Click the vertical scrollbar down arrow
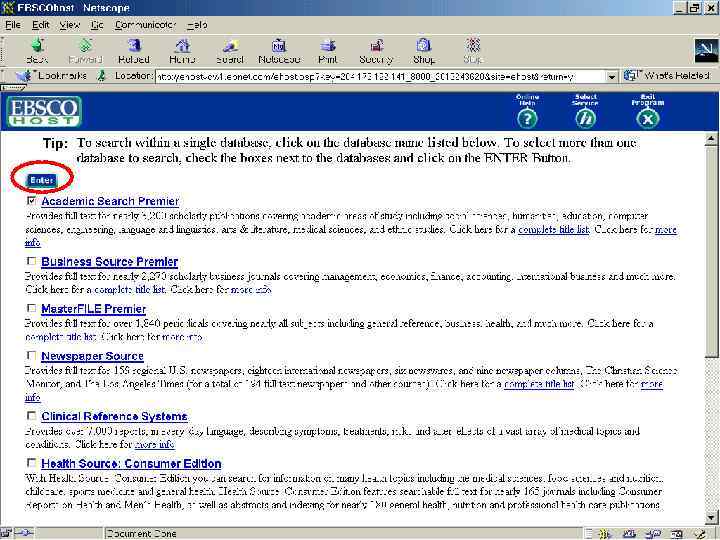The image size is (720, 540). [711, 517]
